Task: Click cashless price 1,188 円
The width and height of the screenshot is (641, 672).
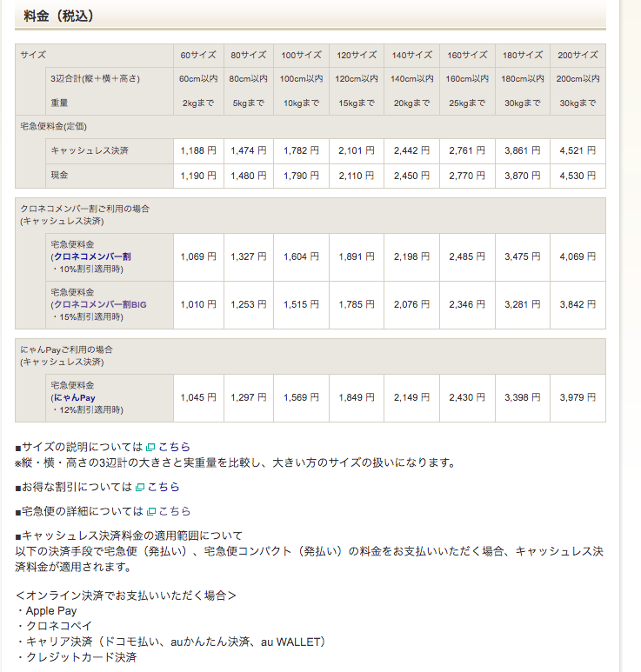Action: coord(198,151)
